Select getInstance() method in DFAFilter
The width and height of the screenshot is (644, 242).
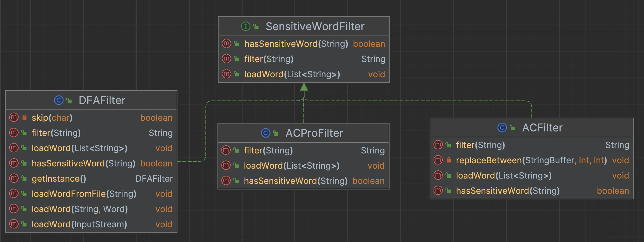tap(59, 179)
